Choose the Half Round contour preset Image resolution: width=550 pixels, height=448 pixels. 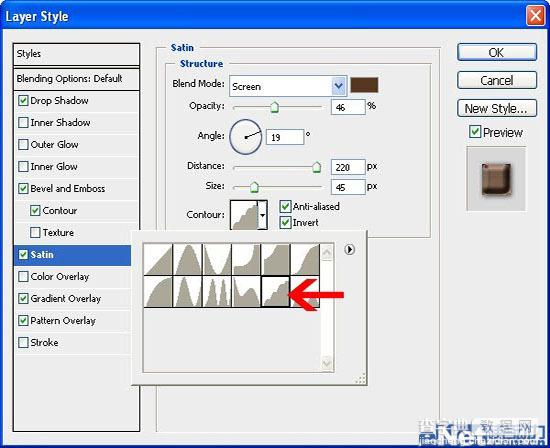coord(158,292)
